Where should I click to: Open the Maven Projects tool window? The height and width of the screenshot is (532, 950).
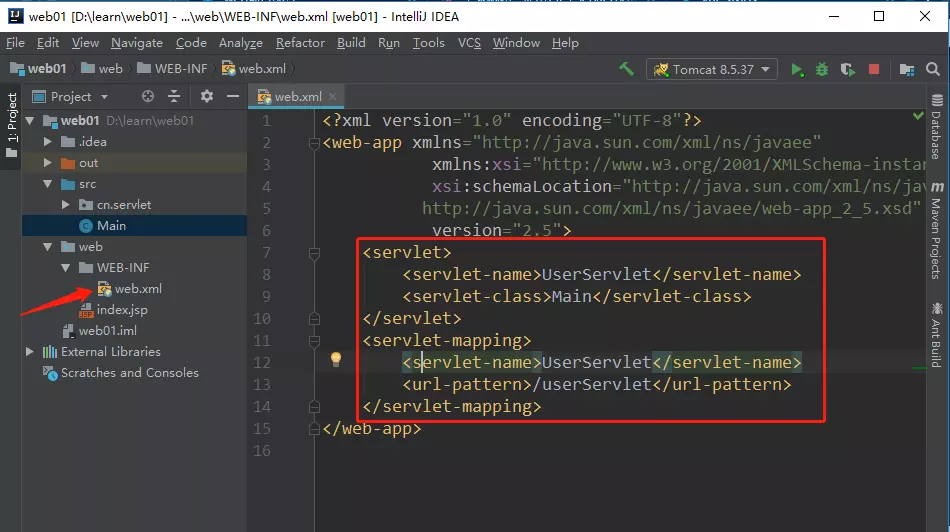click(x=937, y=230)
